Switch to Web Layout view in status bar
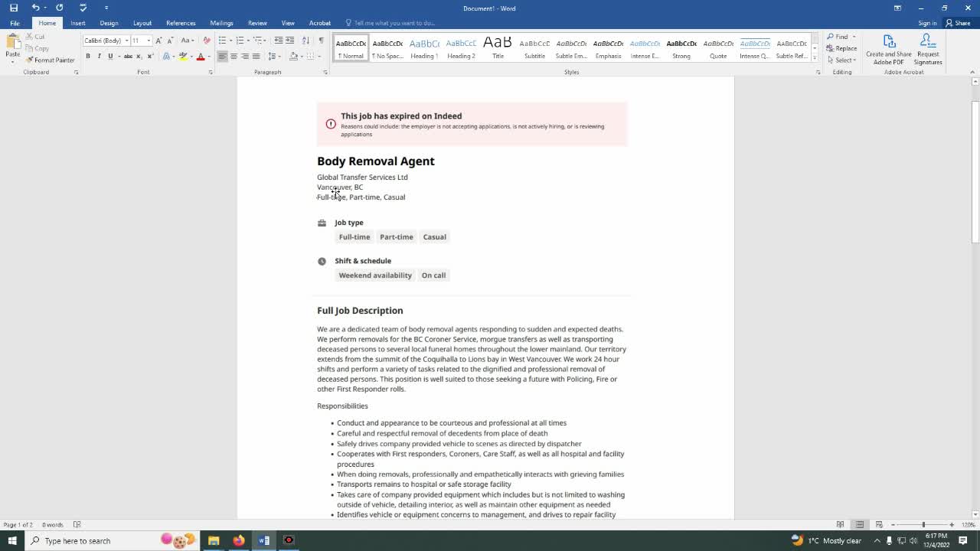 pos(879,525)
